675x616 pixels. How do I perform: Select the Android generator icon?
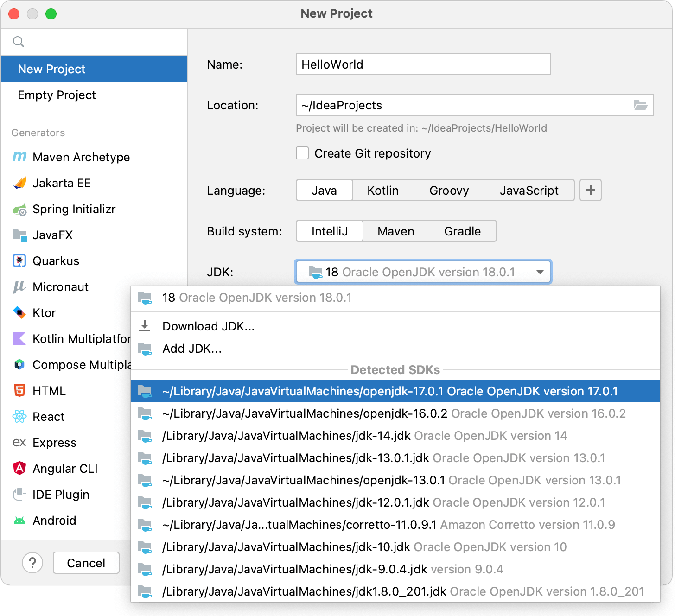pos(19,520)
